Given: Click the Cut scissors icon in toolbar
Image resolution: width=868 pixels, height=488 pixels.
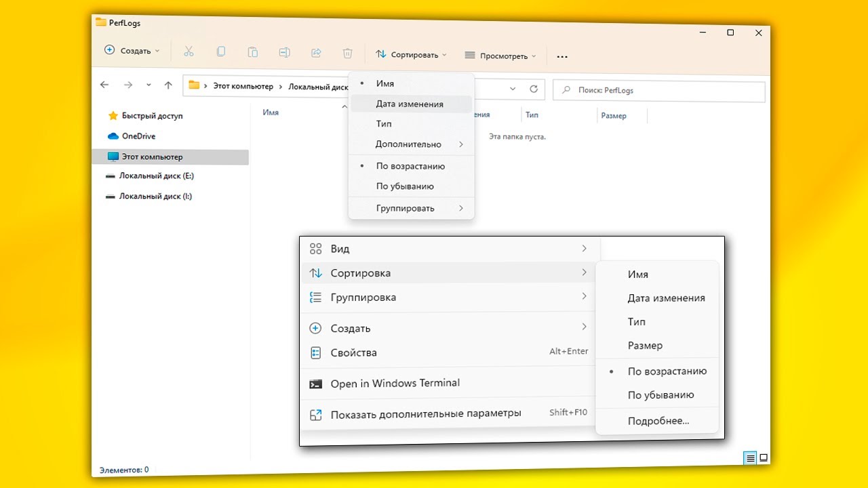Looking at the screenshot, I should click(x=189, y=52).
